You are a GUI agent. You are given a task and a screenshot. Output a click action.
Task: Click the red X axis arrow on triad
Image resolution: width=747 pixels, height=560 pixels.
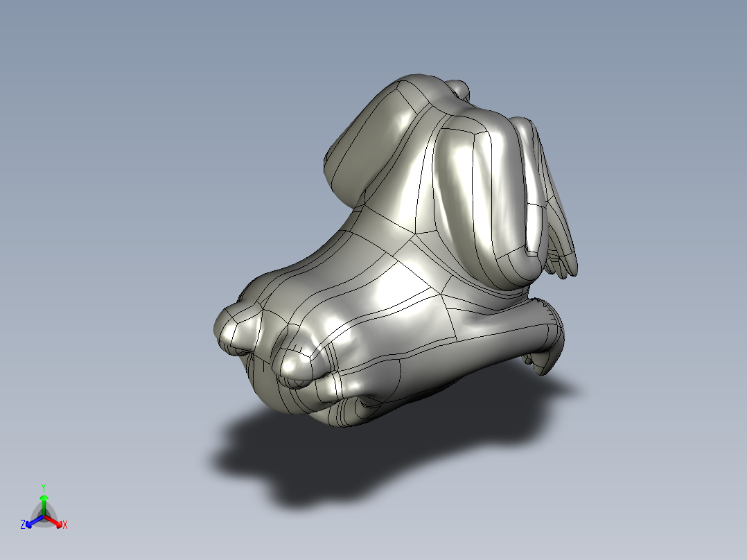pyautogui.click(x=53, y=521)
